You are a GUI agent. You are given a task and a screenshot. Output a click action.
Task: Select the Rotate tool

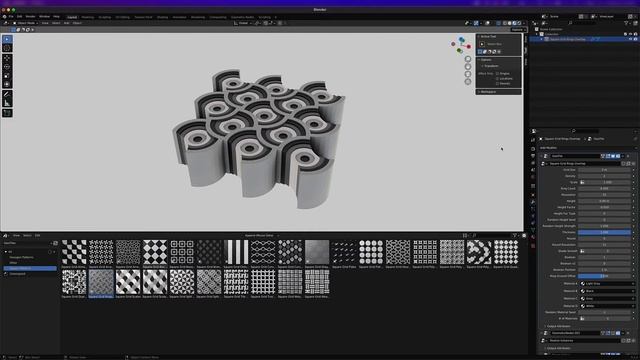[x=7, y=67]
